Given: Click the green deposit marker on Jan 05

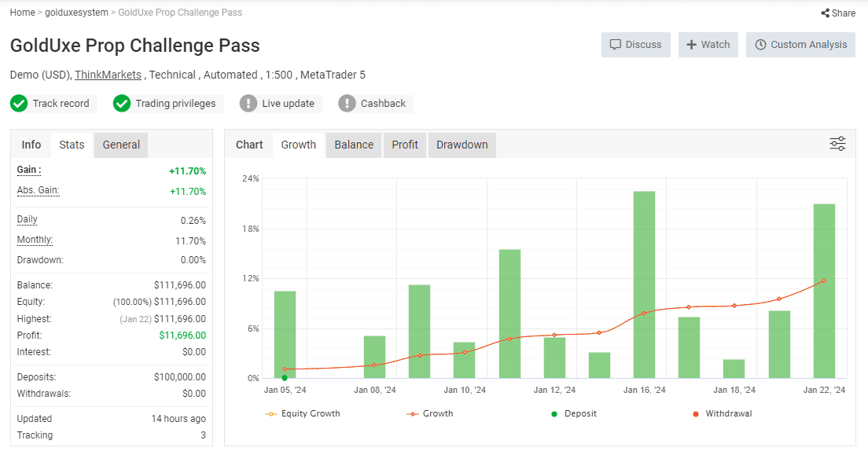Looking at the screenshot, I should click(x=285, y=378).
